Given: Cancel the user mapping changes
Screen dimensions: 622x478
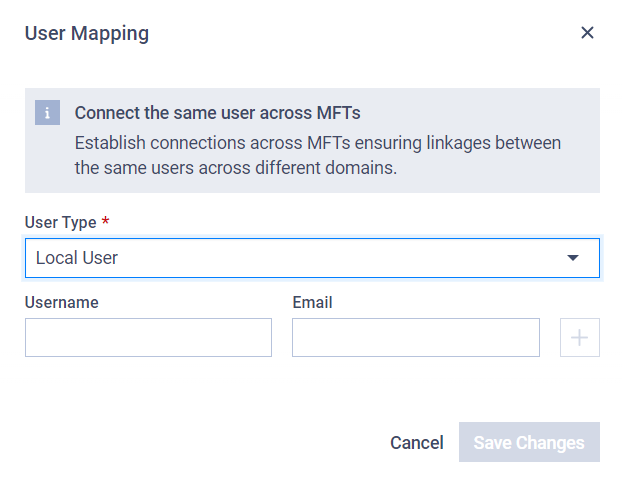Looking at the screenshot, I should point(417,443).
